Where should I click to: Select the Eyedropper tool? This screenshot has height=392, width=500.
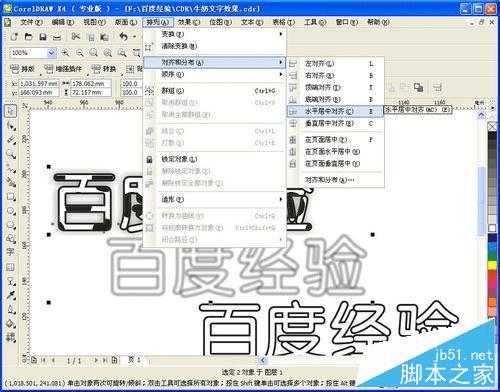11,295
